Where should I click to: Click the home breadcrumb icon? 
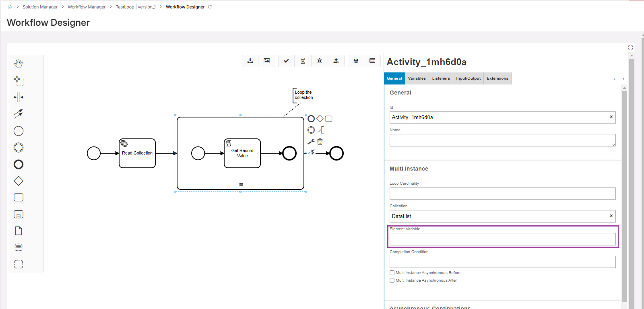click(10, 7)
